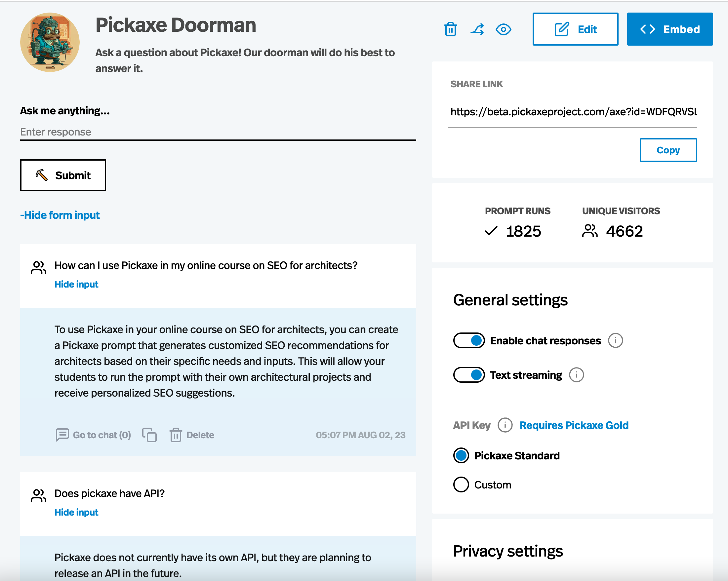The height and width of the screenshot is (581, 728).
Task: Hide input for SEO architects question
Action: tap(76, 284)
